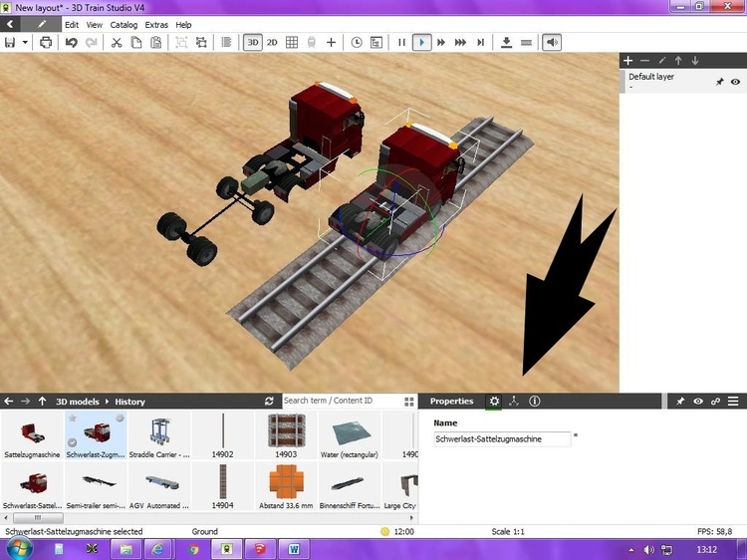This screenshot has width=747, height=560.
Task: Toggle the grid display
Action: point(292,43)
